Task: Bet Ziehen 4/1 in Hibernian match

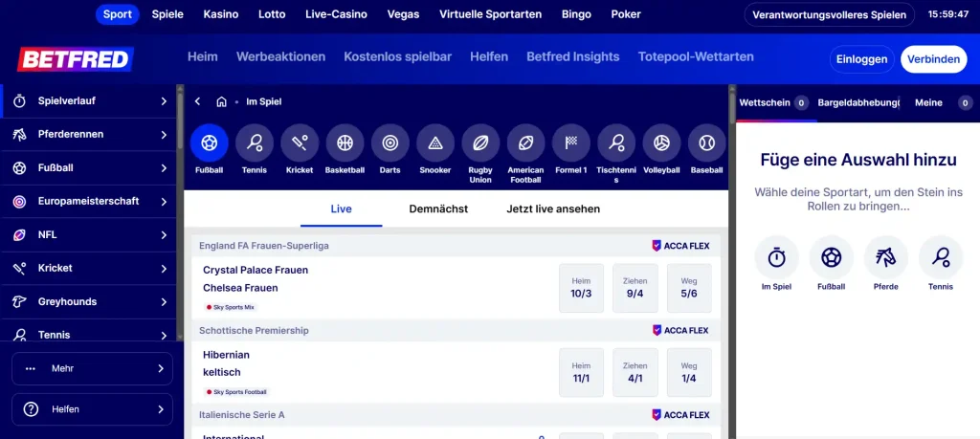Action: coord(635,372)
